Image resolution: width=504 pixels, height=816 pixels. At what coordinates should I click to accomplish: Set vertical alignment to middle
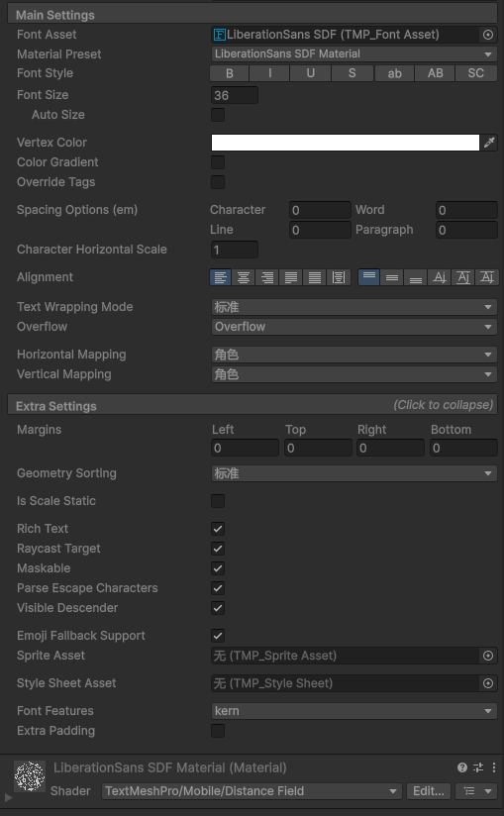[392, 277]
